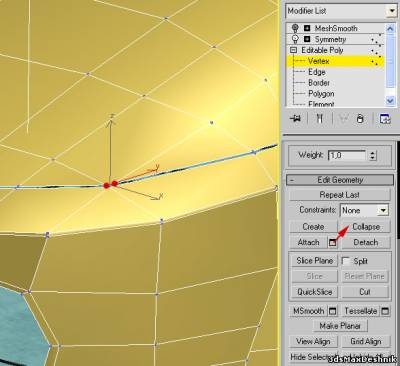Click the QuickSlice button
This screenshot has height=366, width=400.
tap(314, 292)
